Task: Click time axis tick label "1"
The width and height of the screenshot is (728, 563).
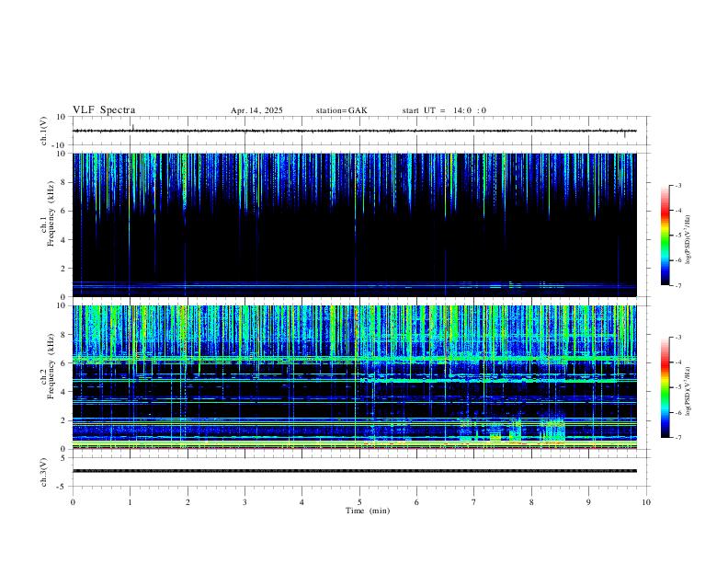Action: click(x=130, y=502)
